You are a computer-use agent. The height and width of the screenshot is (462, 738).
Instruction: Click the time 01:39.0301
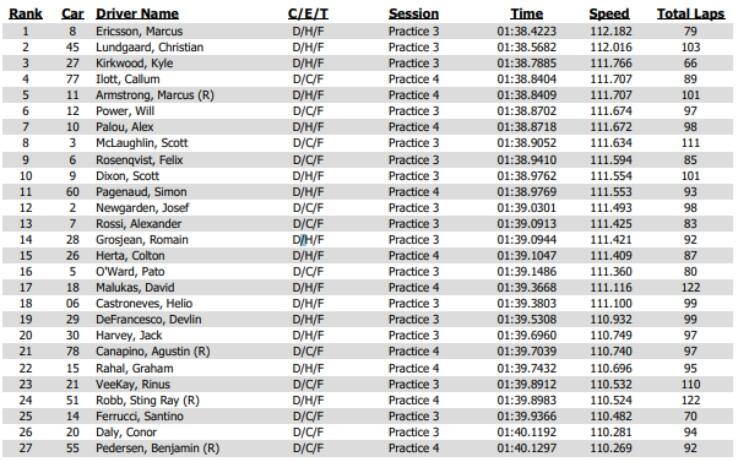point(526,207)
